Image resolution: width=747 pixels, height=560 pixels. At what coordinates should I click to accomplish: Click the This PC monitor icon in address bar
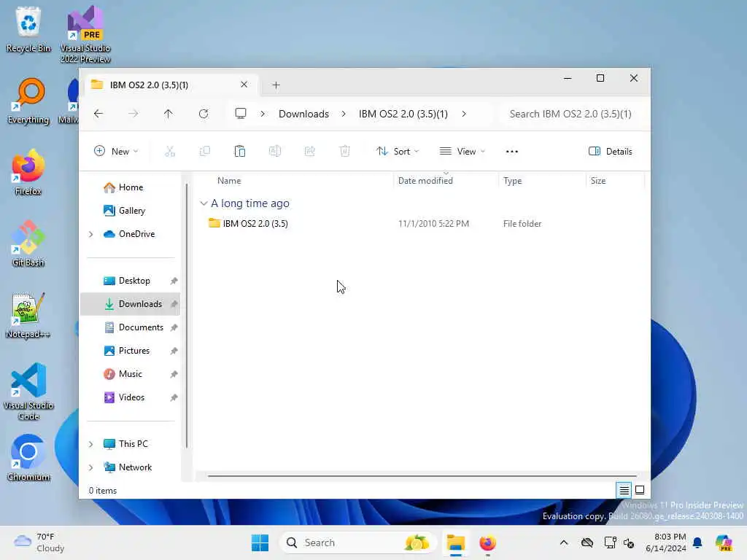(241, 114)
